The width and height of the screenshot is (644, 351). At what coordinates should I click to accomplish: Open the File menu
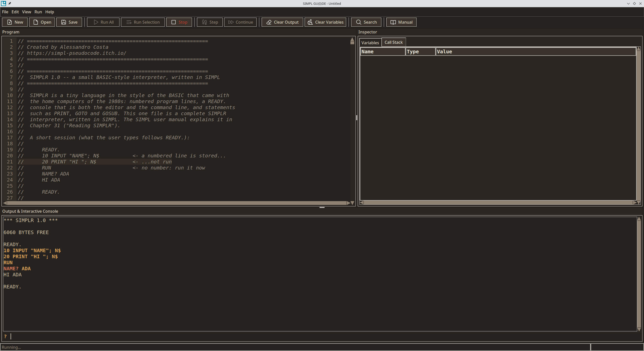[x=5, y=12]
